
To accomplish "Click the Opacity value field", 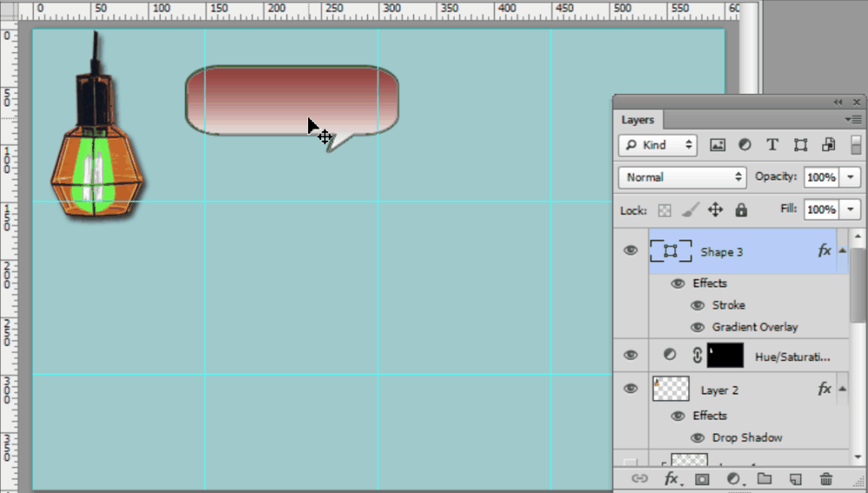I will pos(821,177).
